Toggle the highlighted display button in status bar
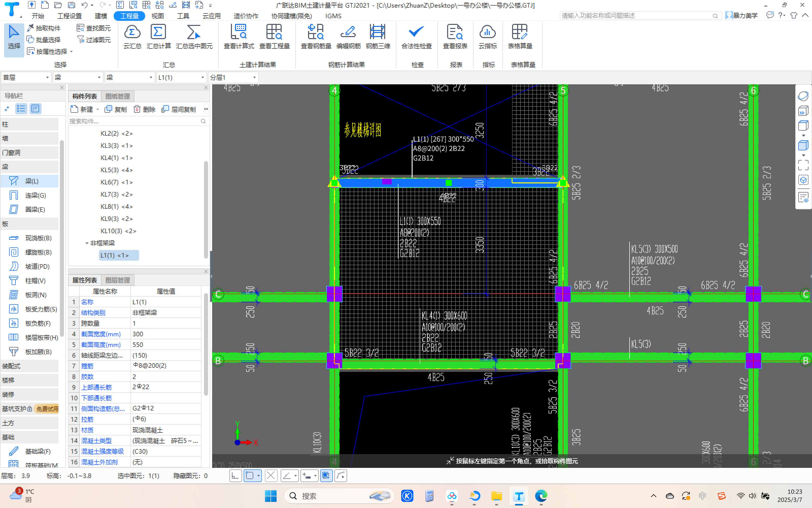812x508 pixels. click(326, 476)
